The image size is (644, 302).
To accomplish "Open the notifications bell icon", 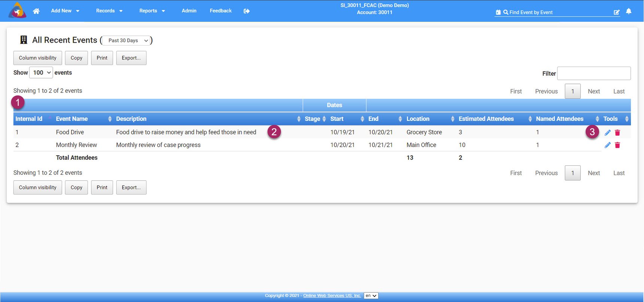I will click(629, 11).
